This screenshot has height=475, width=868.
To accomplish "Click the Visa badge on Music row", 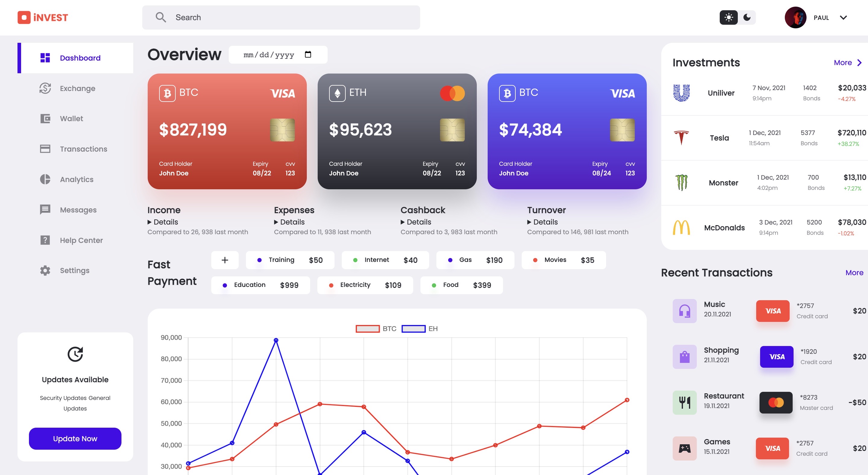I will [773, 311].
